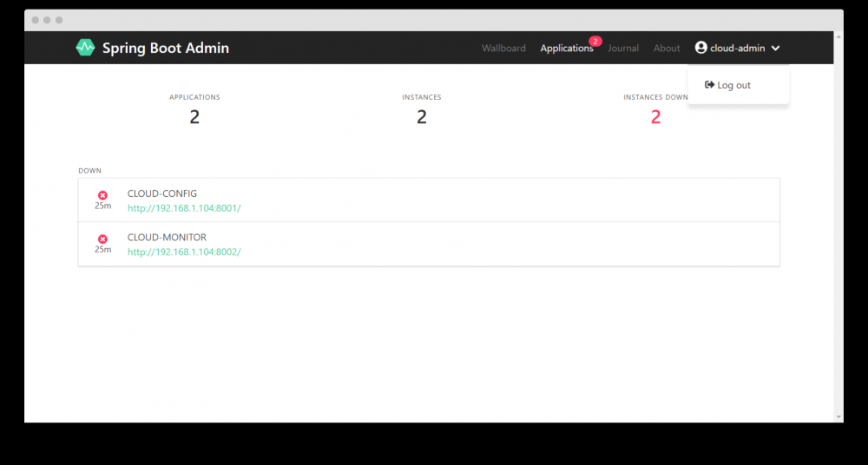Select the CLOUD-MONITOR application name
Viewport: 868px width, 465px height.
[168, 238]
